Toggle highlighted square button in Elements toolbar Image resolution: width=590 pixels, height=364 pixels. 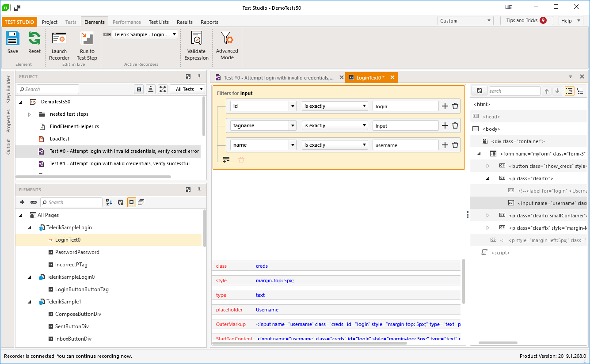pyautogui.click(x=131, y=202)
